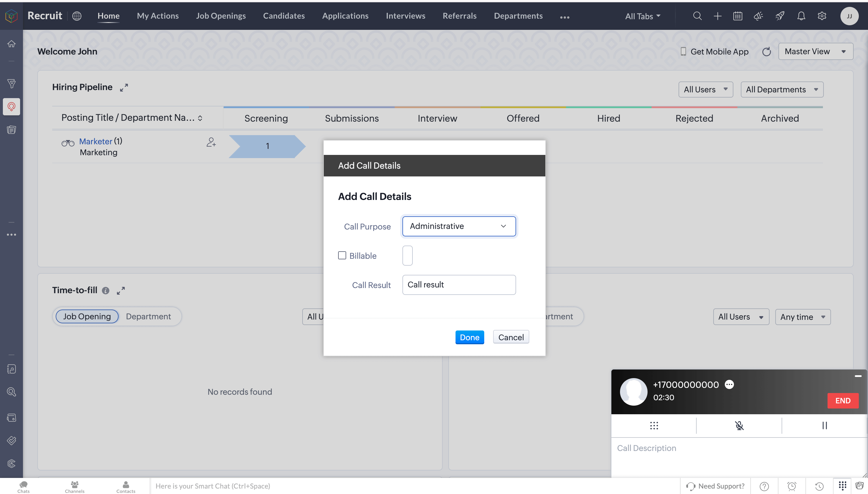Click the mute microphone icon in call widget
The width and height of the screenshot is (868, 494).
[x=739, y=425]
